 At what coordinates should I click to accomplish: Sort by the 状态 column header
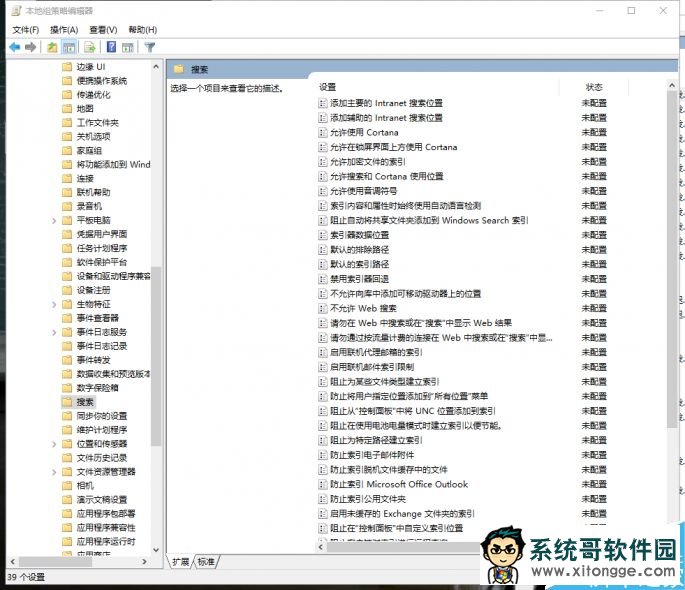(x=594, y=87)
